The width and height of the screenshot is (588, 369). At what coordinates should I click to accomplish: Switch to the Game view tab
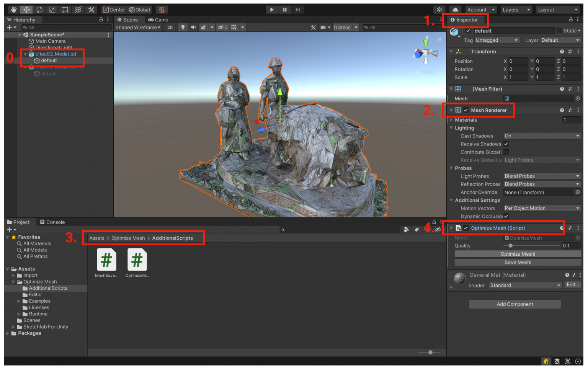(x=158, y=20)
